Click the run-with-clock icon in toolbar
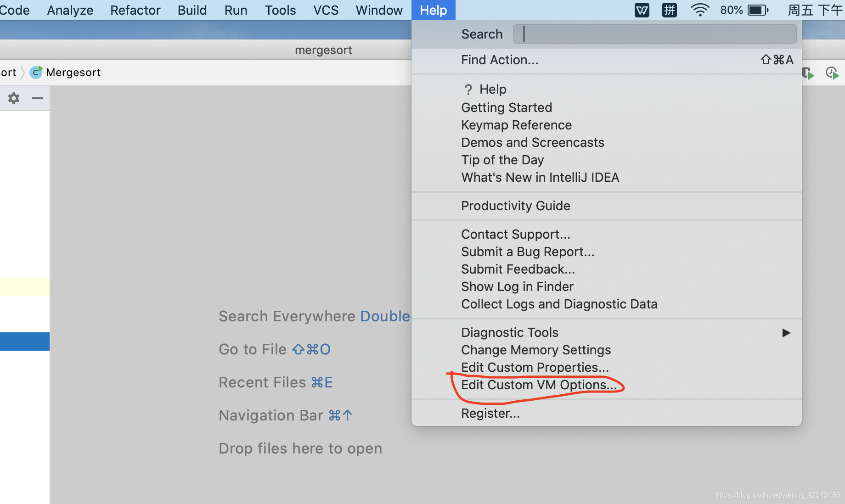 point(832,73)
